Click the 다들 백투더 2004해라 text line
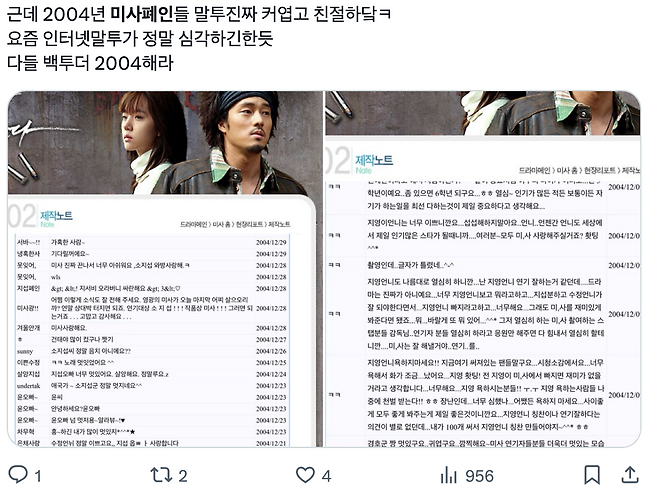Image resolution: width=658 pixels, height=497 pixels. tap(90, 63)
